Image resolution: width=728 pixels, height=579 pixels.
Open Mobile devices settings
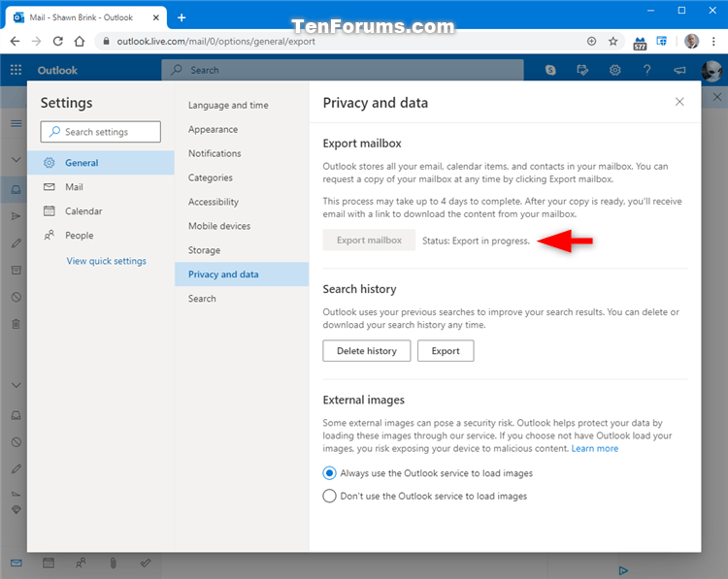242,226
